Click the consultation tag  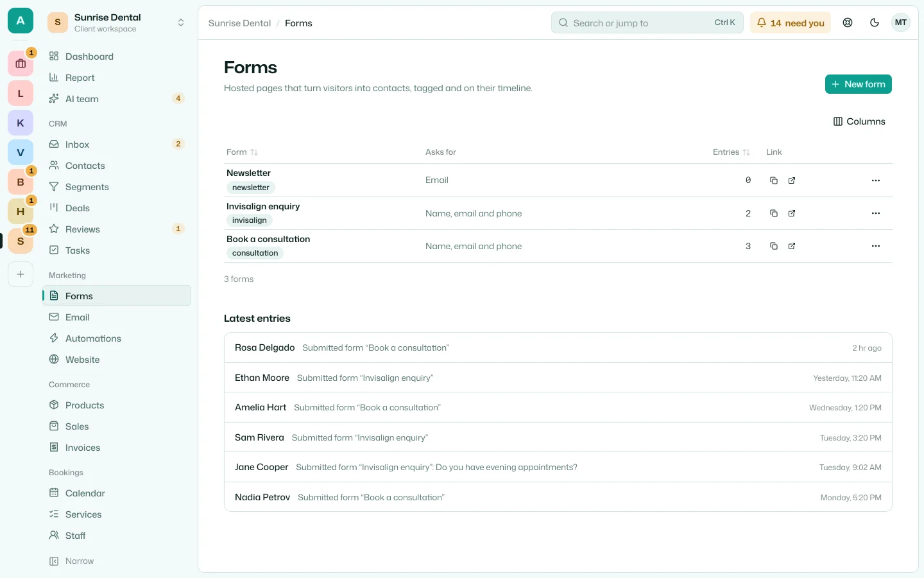[x=255, y=253]
